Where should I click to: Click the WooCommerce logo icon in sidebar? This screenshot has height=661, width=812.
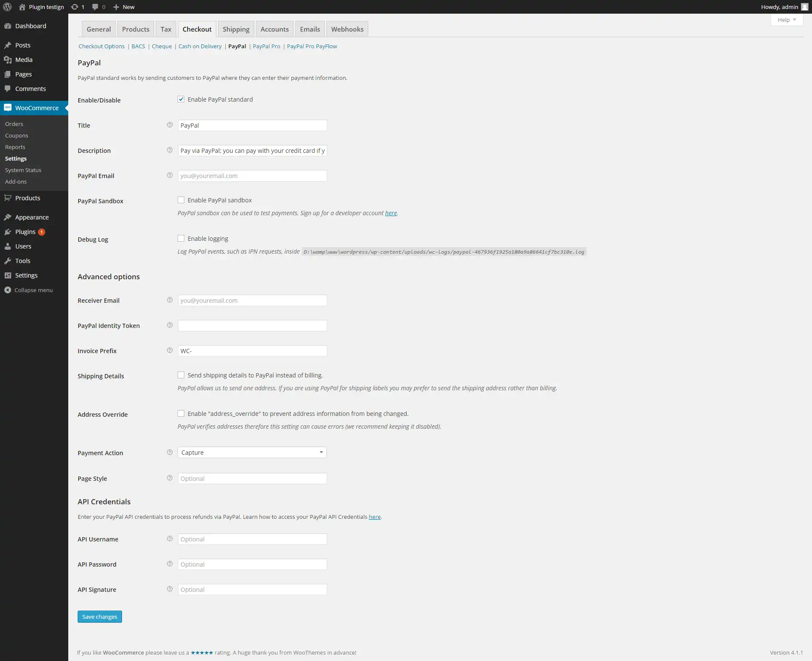[x=8, y=108]
